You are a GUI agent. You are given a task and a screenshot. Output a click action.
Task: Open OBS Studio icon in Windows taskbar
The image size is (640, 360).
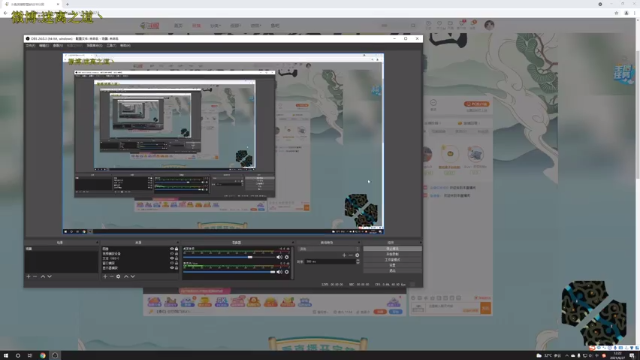click(55, 356)
